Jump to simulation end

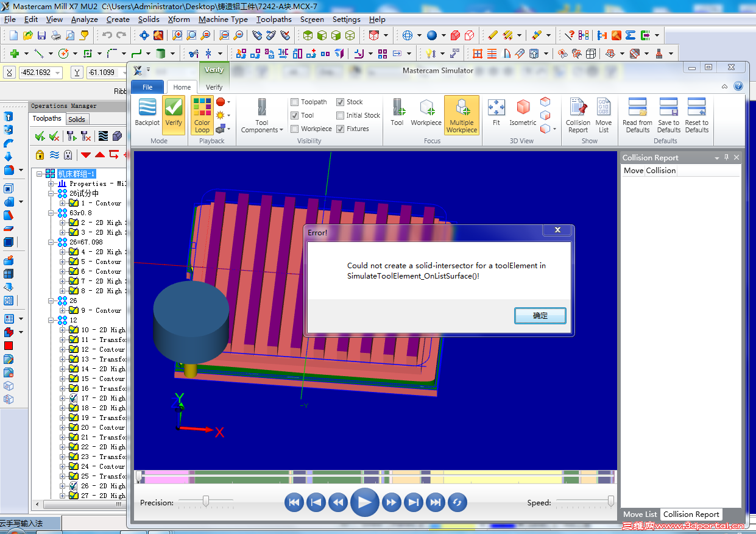point(436,502)
